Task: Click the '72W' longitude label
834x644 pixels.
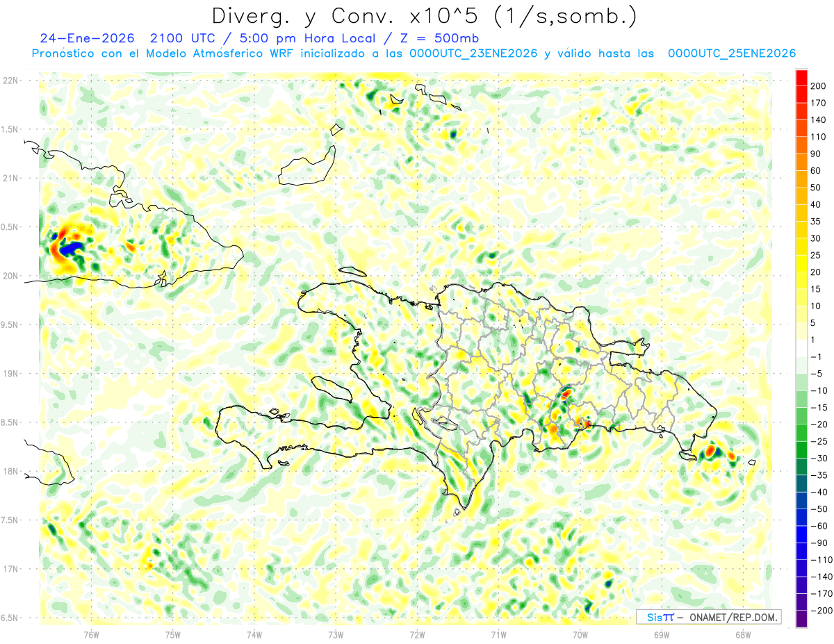Action: [417, 634]
